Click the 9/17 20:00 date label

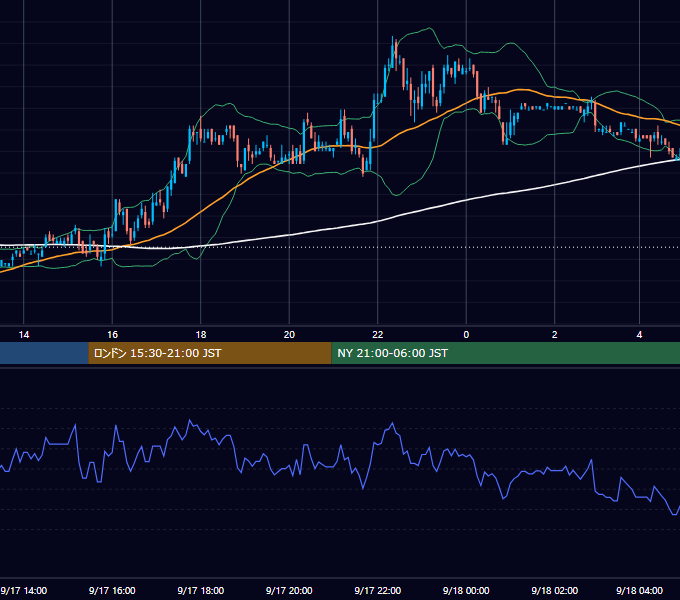tap(289, 590)
